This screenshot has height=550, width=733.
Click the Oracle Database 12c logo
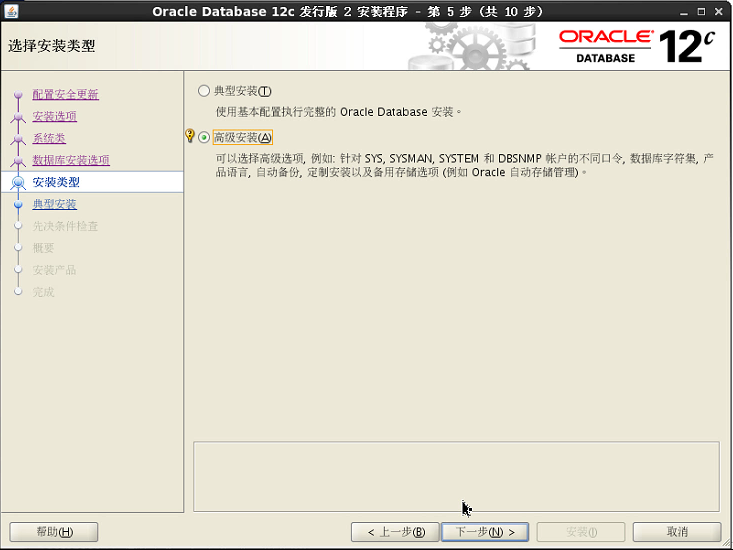tap(637, 46)
